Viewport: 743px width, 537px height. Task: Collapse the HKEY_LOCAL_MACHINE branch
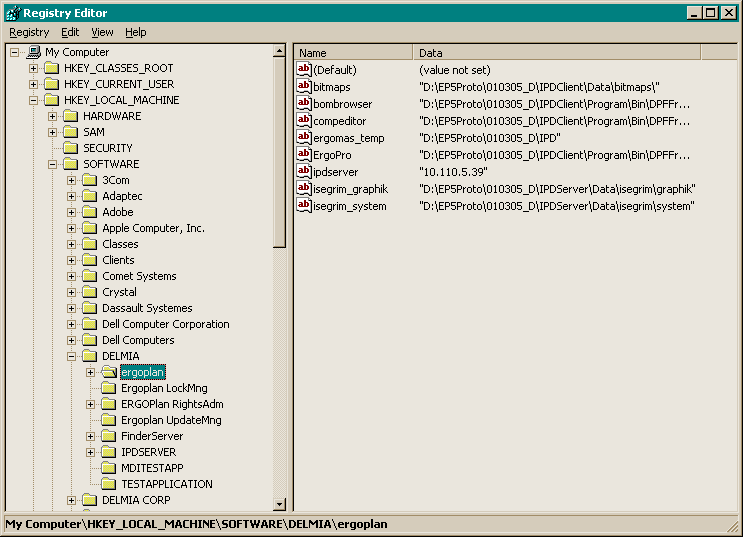click(33, 100)
